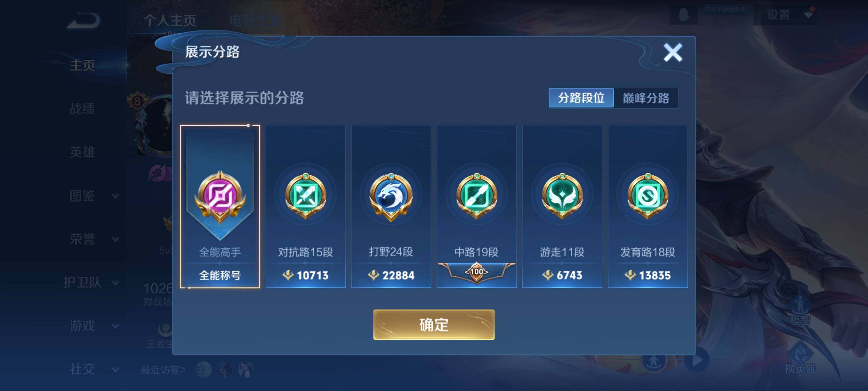Select the 全能称号 card
The image size is (868, 391).
(220, 206)
